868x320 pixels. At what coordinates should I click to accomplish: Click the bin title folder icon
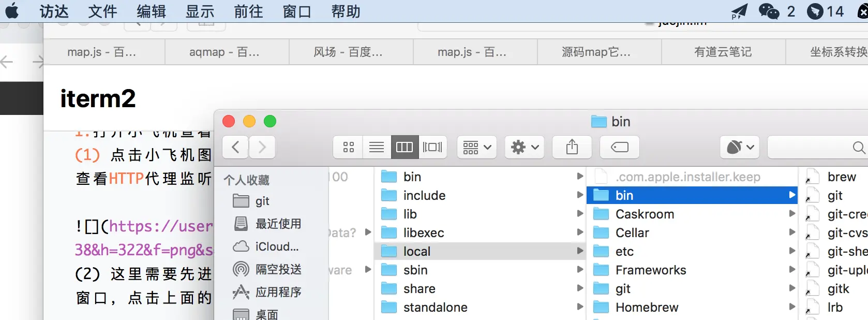(x=599, y=122)
